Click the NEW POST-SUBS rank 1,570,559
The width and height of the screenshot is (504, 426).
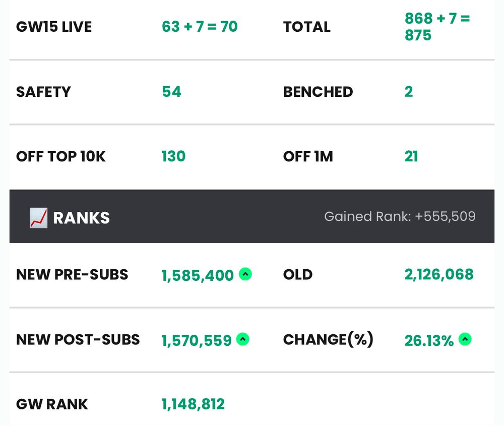pos(197,340)
